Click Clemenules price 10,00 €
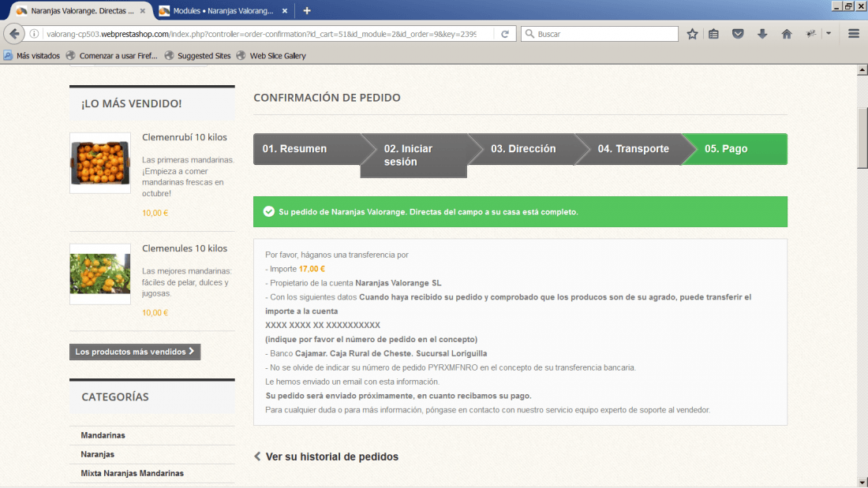Screen dimensions: 868x488 pyautogui.click(x=155, y=313)
